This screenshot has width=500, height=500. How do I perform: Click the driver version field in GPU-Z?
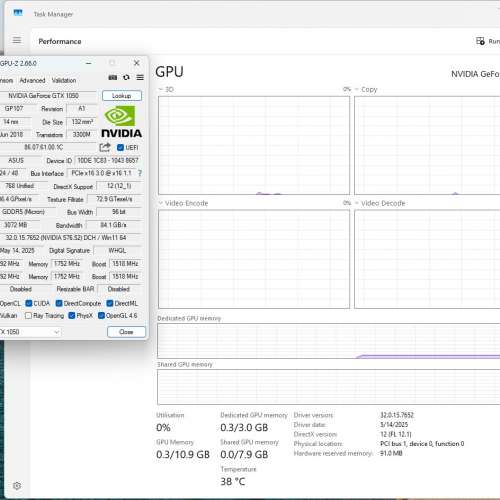(71, 238)
